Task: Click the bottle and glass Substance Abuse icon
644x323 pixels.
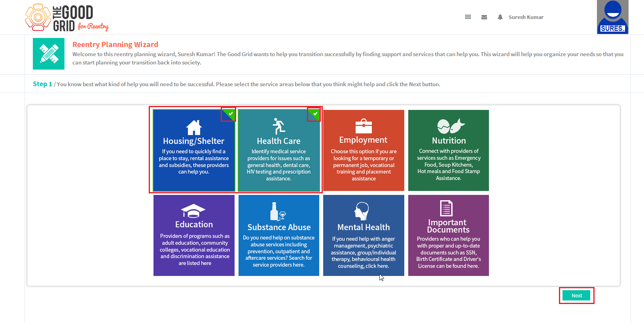Action: (x=278, y=211)
